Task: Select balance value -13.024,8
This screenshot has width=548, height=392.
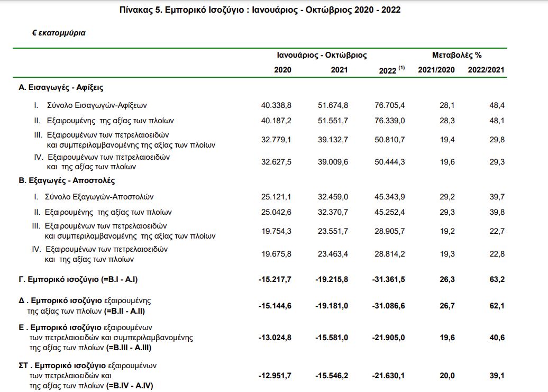Action: click(275, 338)
